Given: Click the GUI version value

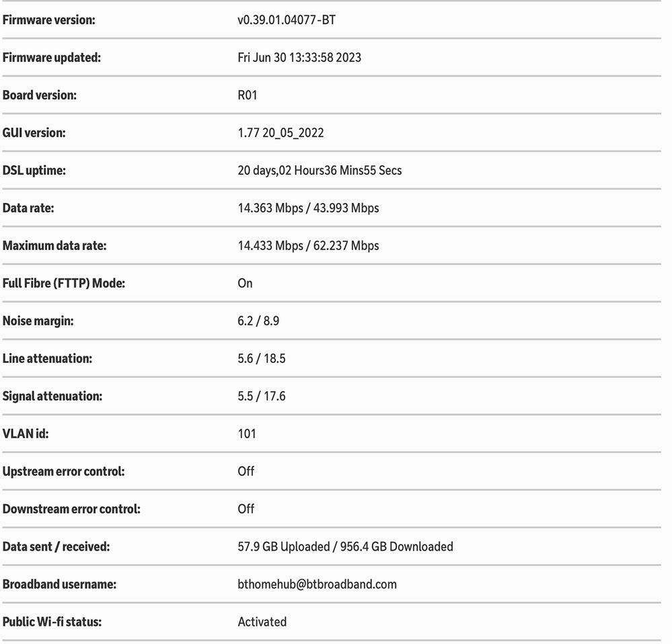Looking at the screenshot, I should (281, 133).
